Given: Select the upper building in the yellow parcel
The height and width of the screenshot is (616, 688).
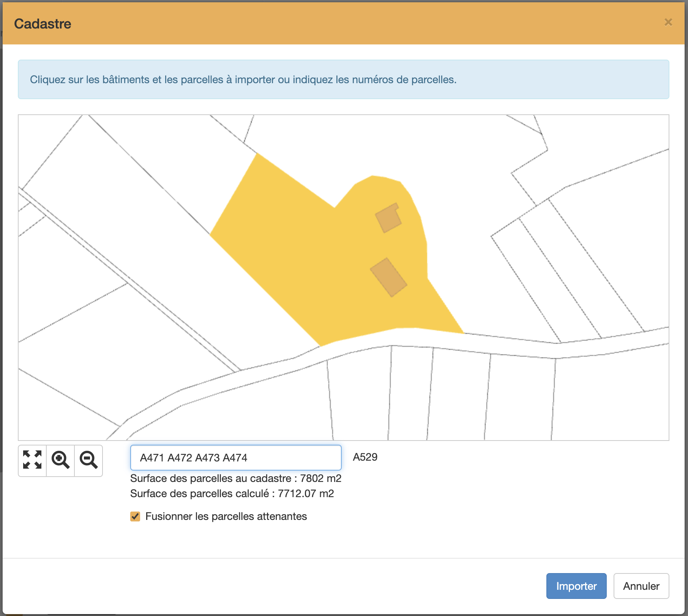Looking at the screenshot, I should pos(388,218).
